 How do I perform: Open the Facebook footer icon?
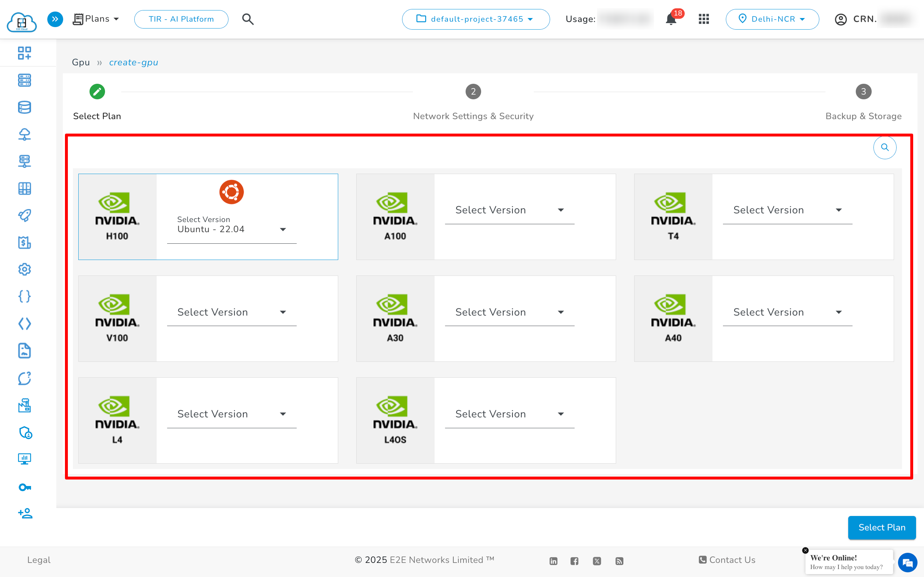(574, 561)
